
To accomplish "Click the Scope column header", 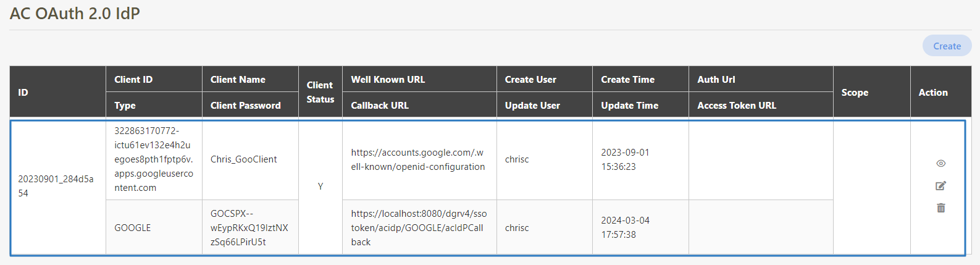I will point(855,93).
